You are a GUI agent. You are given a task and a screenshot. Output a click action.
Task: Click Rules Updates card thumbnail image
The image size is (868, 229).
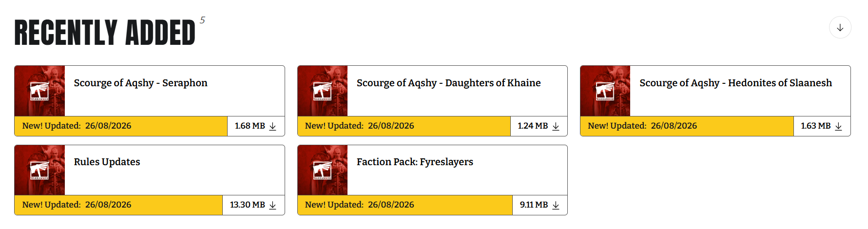pos(40,170)
